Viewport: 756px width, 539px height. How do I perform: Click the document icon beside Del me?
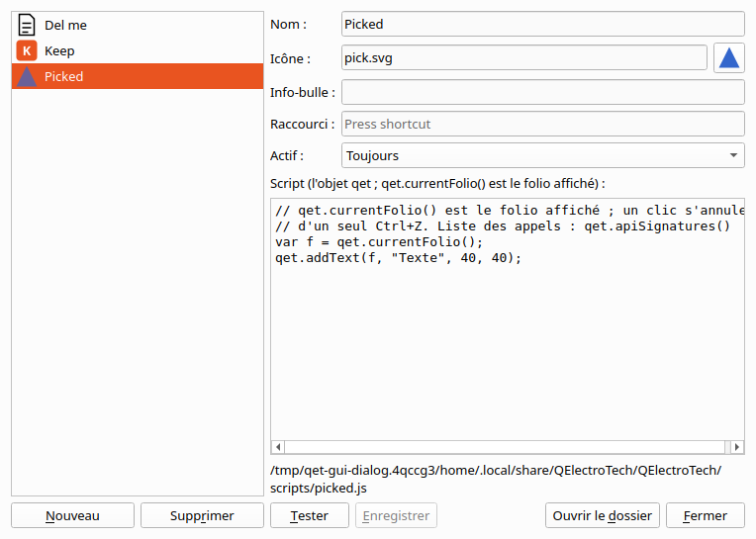point(27,25)
